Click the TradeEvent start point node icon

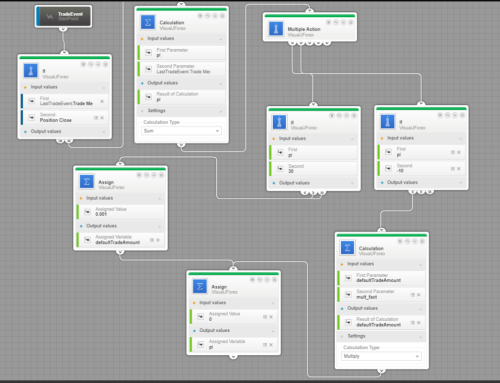(x=49, y=16)
